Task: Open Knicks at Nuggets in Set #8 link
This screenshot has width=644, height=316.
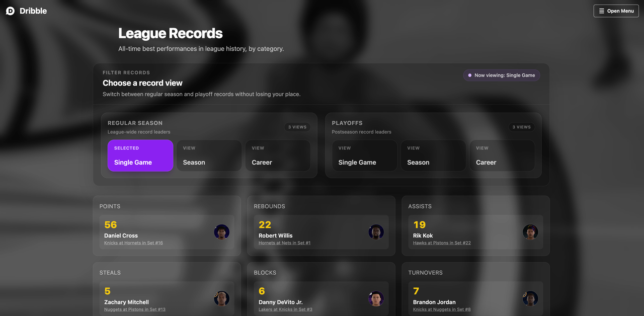Action: pyautogui.click(x=442, y=309)
